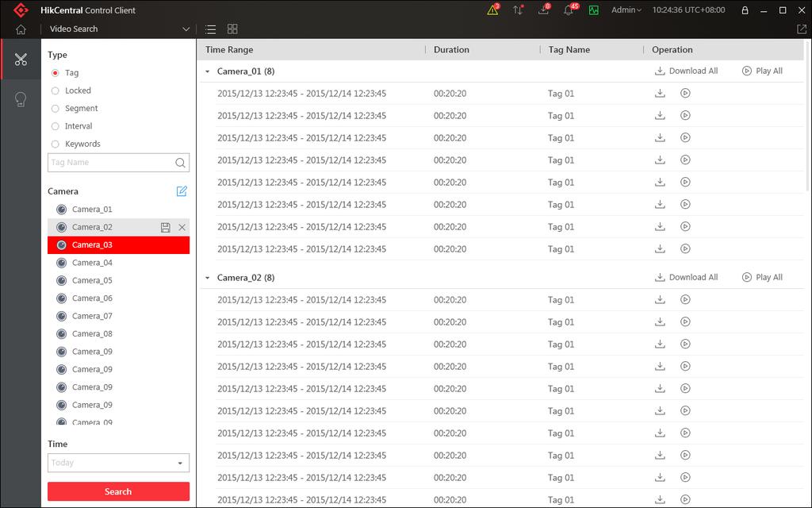The width and height of the screenshot is (812, 508).
Task: Click the Tag Name column header
Action: pos(569,50)
